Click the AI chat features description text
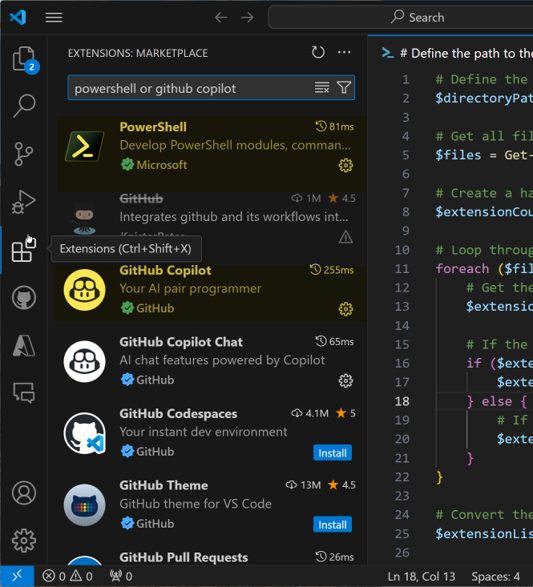 tap(222, 360)
